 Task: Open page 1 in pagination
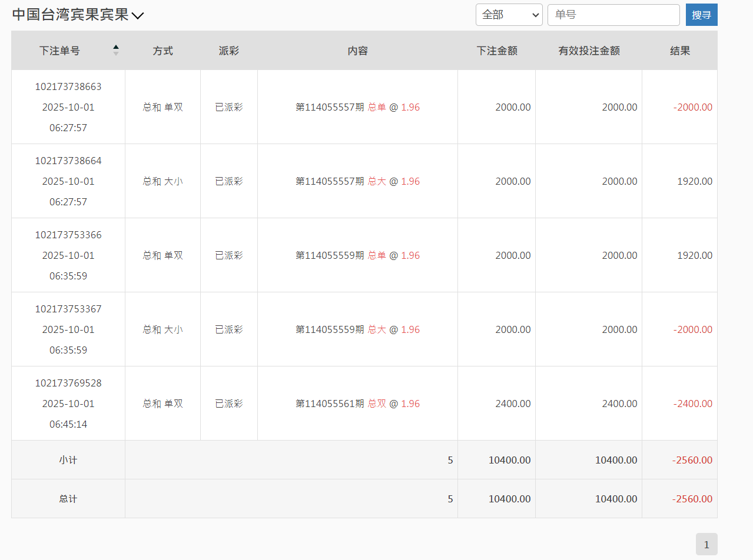pyautogui.click(x=706, y=544)
